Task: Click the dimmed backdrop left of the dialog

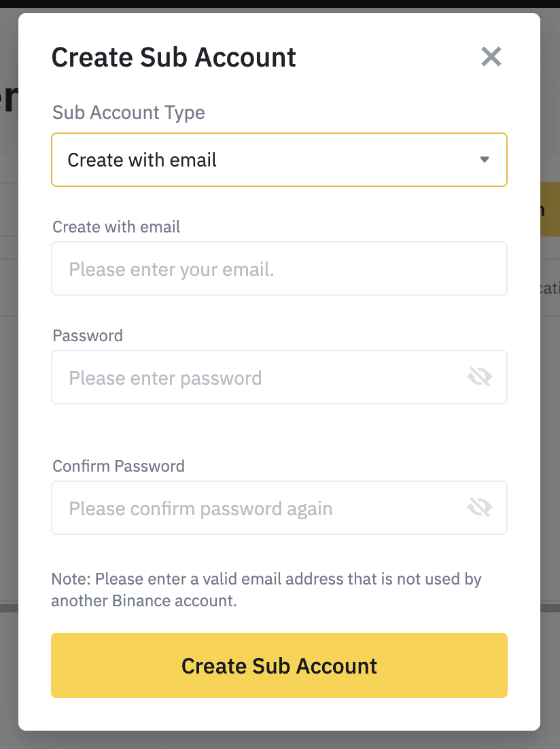Action: click(x=9, y=382)
